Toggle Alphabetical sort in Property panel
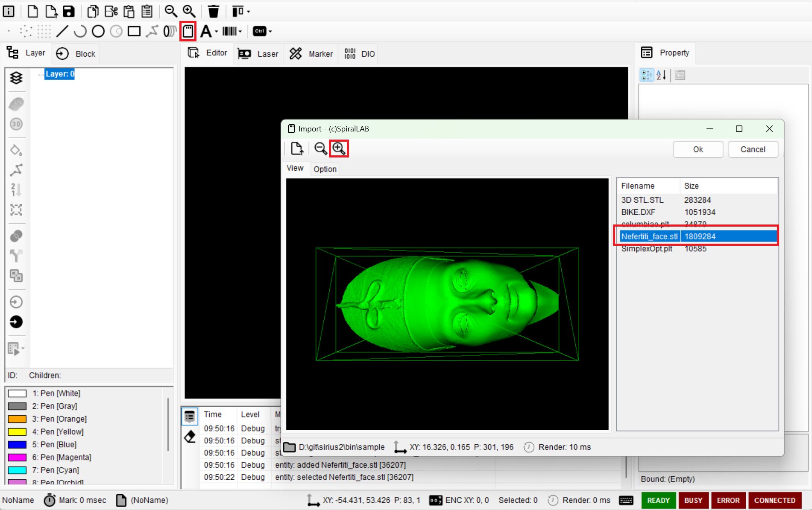 (x=661, y=76)
